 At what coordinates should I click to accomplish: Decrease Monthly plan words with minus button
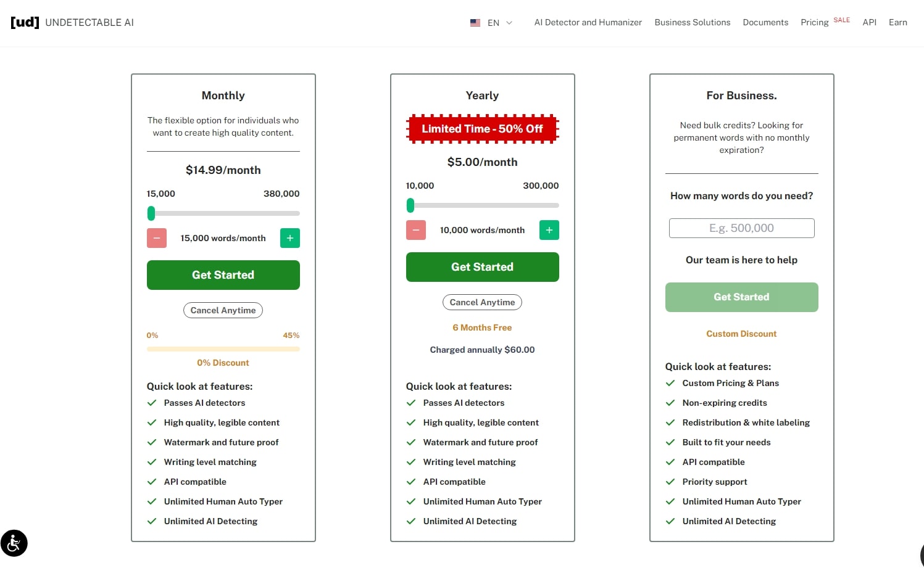coord(157,238)
